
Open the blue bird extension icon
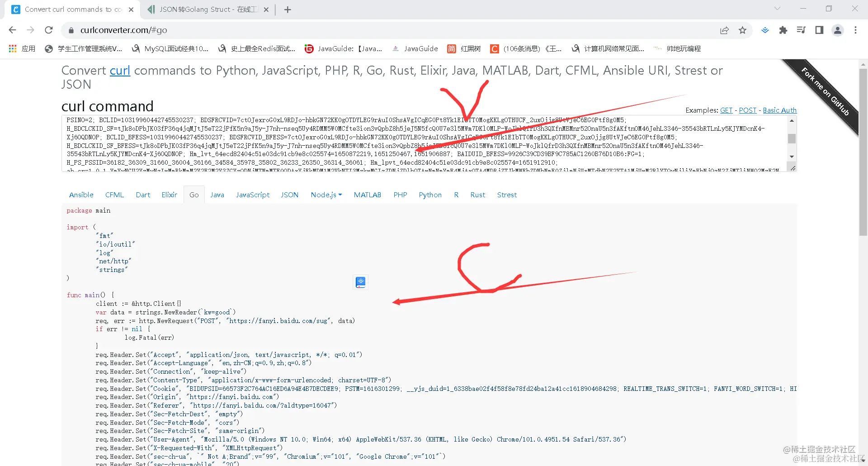[765, 30]
